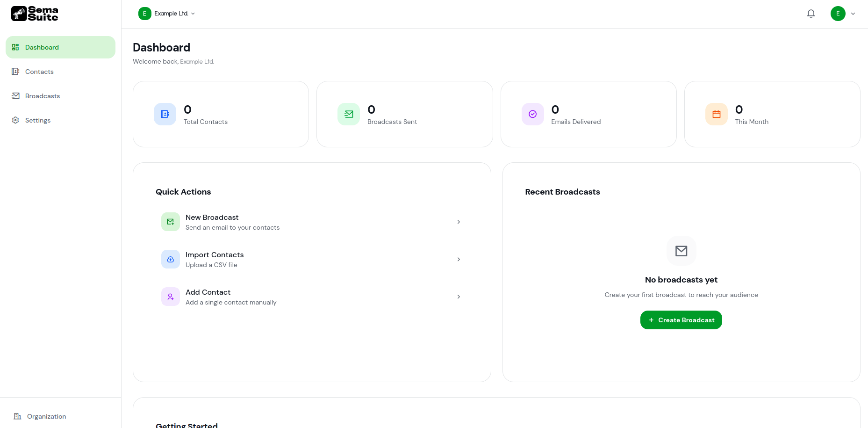Open Settings via the gear icon
Viewport: 868px width, 428px height.
[15, 120]
